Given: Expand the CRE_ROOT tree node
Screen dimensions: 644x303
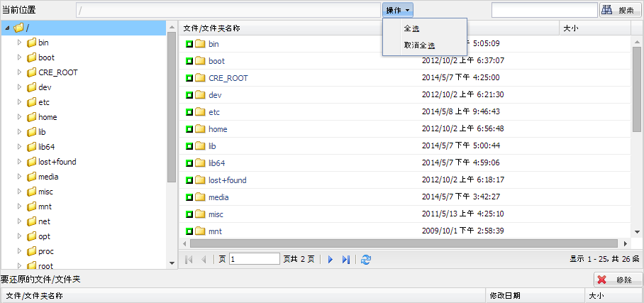Looking at the screenshot, I should click(19, 72).
